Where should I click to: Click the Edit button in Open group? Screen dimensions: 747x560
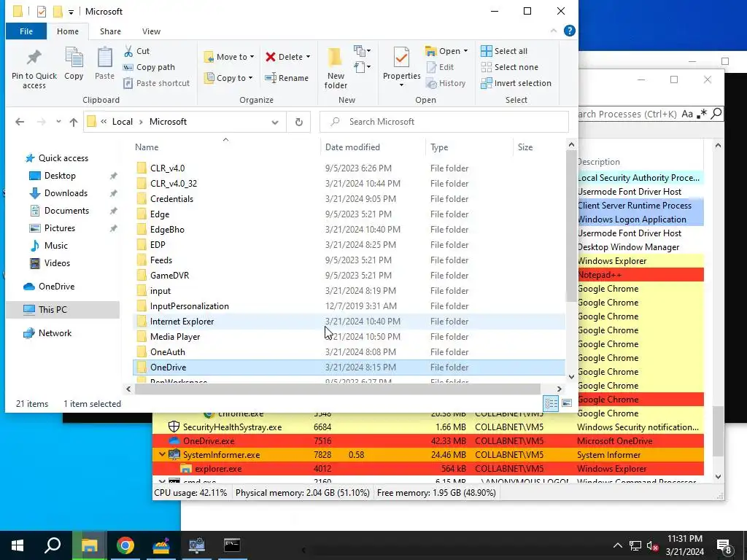pyautogui.click(x=440, y=67)
